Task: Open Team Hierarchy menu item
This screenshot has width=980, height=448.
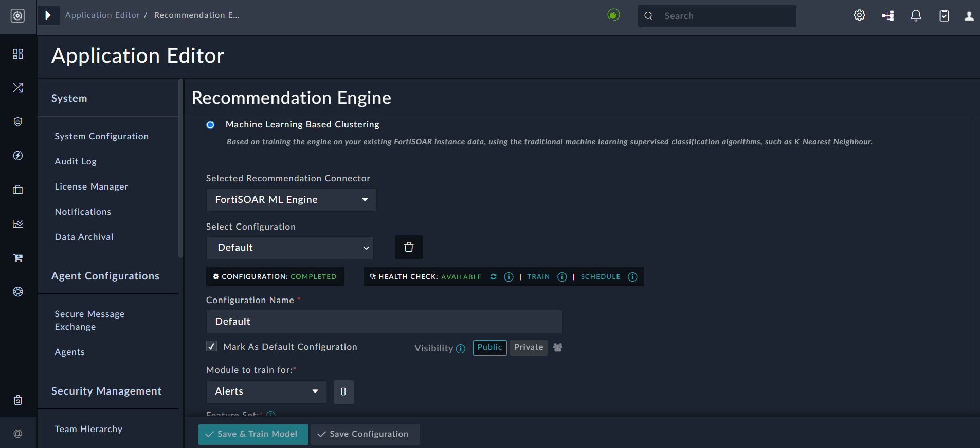Action: point(88,429)
